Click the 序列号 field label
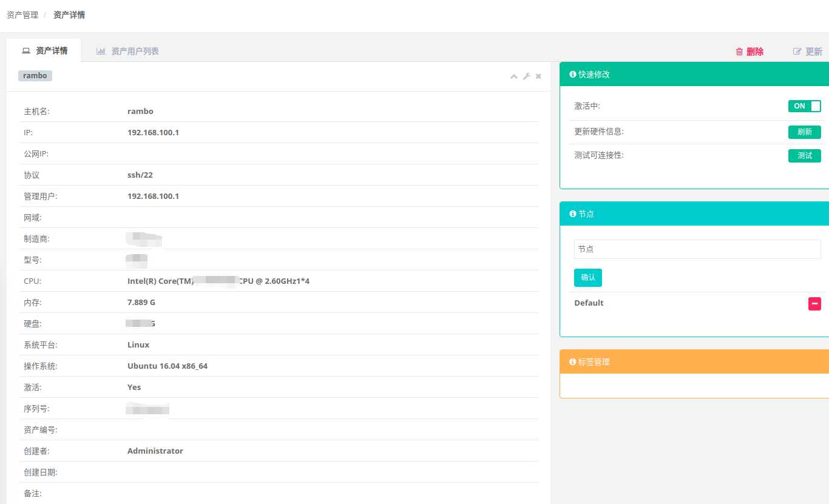Viewport: 829px width, 504px height. point(36,409)
